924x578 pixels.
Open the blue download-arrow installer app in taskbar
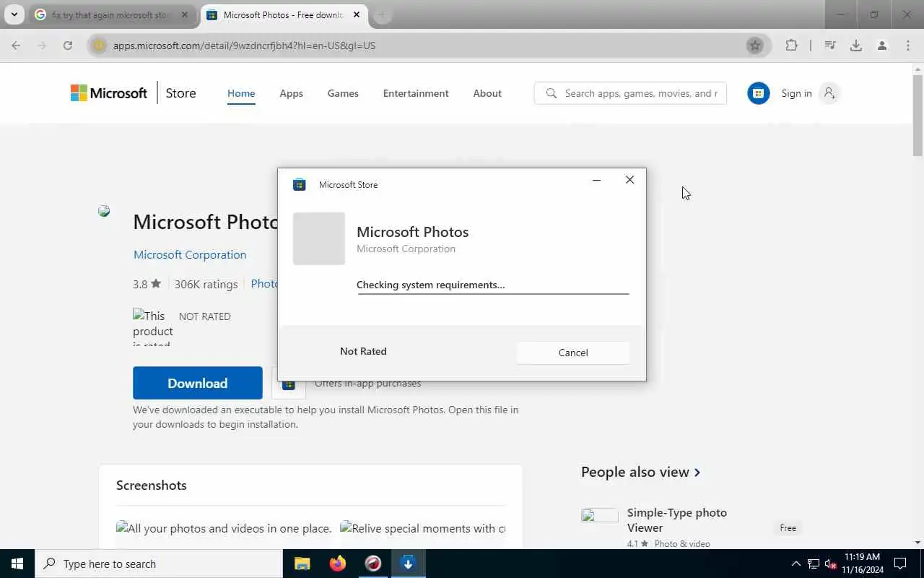tap(408, 564)
